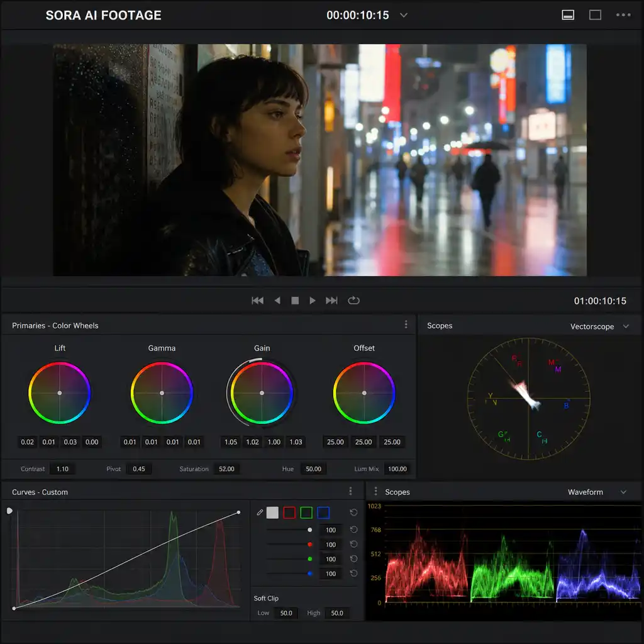
Task: Click the Soft Clip label
Action: [x=266, y=598]
